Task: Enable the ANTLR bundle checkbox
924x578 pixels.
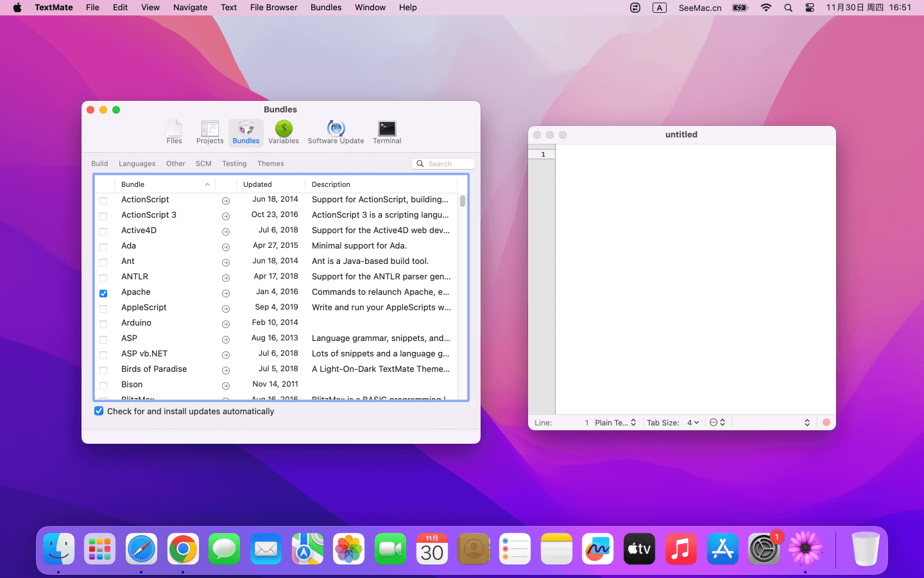Action: pos(103,278)
